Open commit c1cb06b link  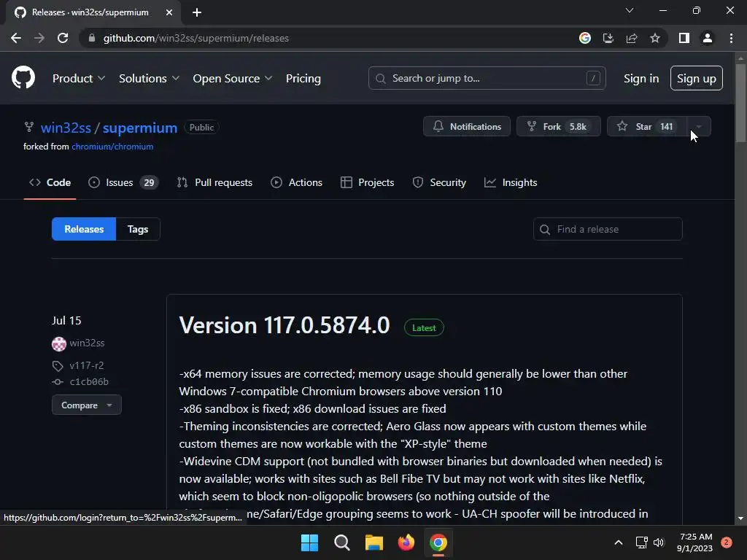tap(89, 382)
